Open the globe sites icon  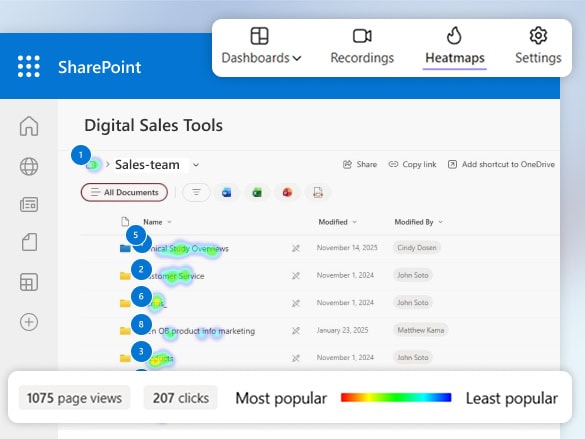coord(29,166)
